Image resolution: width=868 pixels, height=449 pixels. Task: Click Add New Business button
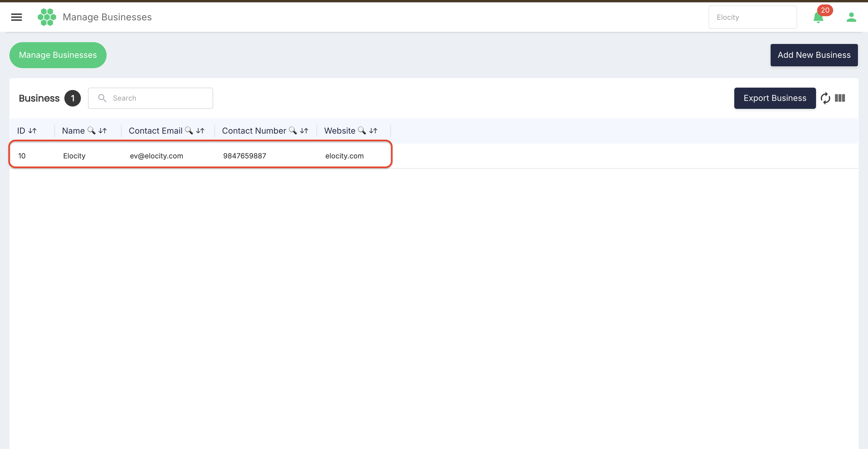pyautogui.click(x=814, y=55)
